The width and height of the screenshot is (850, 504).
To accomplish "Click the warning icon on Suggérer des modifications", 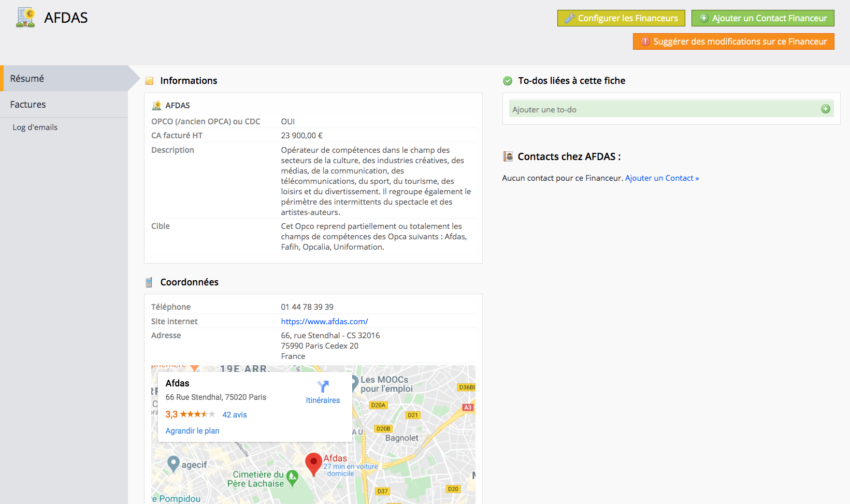I will (645, 41).
